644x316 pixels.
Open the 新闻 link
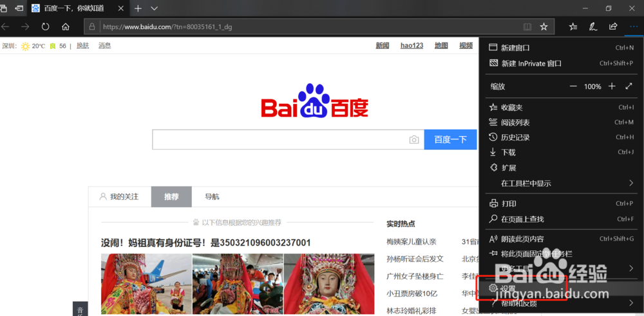click(x=383, y=46)
